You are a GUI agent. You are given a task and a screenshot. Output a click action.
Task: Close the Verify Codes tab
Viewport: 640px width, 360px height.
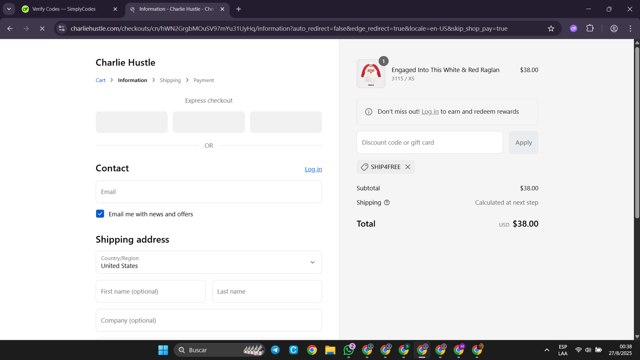coord(115,9)
